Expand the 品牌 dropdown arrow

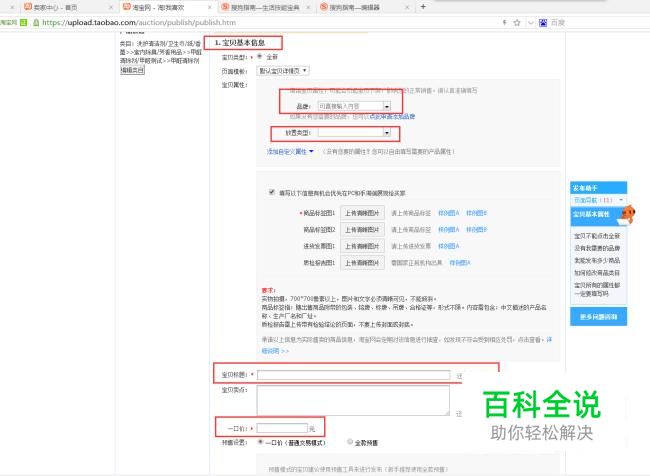(x=387, y=106)
